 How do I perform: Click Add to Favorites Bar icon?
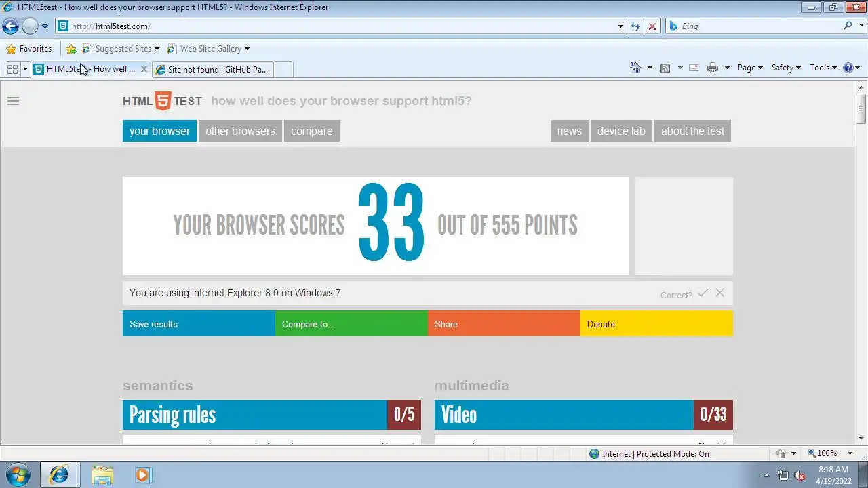[x=71, y=49]
